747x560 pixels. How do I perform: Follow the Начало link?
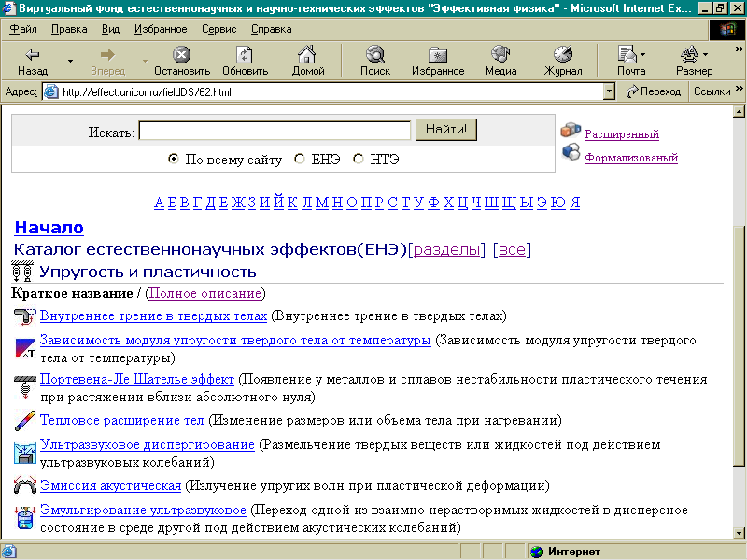click(49, 228)
